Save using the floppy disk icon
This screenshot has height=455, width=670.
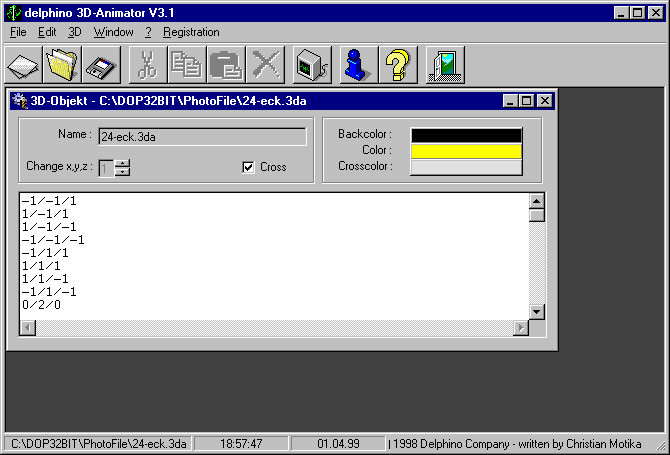coord(102,65)
